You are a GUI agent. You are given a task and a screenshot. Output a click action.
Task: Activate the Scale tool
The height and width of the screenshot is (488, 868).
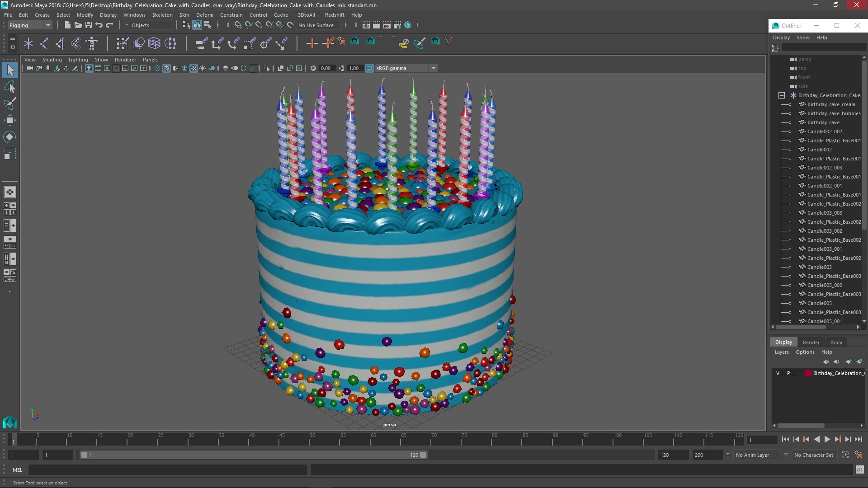point(10,154)
